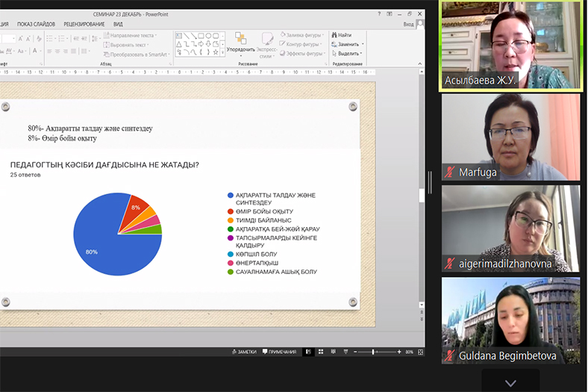The height and width of the screenshot is (392, 588).
Task: Start slideshow from status bar icon
Action: click(346, 352)
